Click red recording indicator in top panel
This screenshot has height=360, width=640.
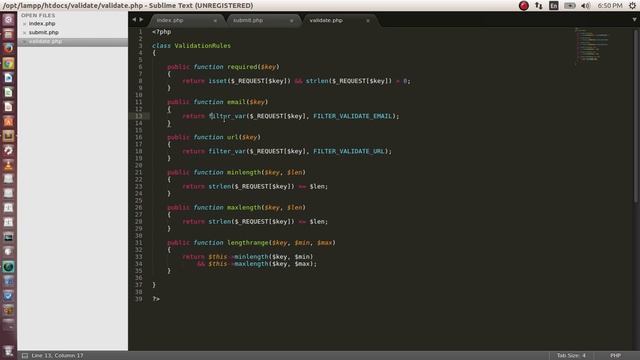[x=524, y=6]
